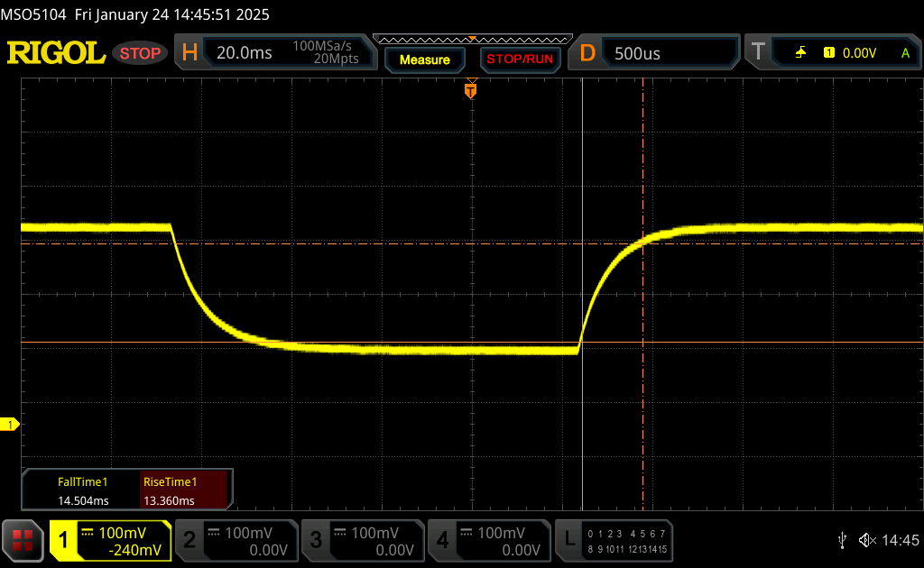
Task: Open the trigger level 0.00V setting
Action: (859, 53)
